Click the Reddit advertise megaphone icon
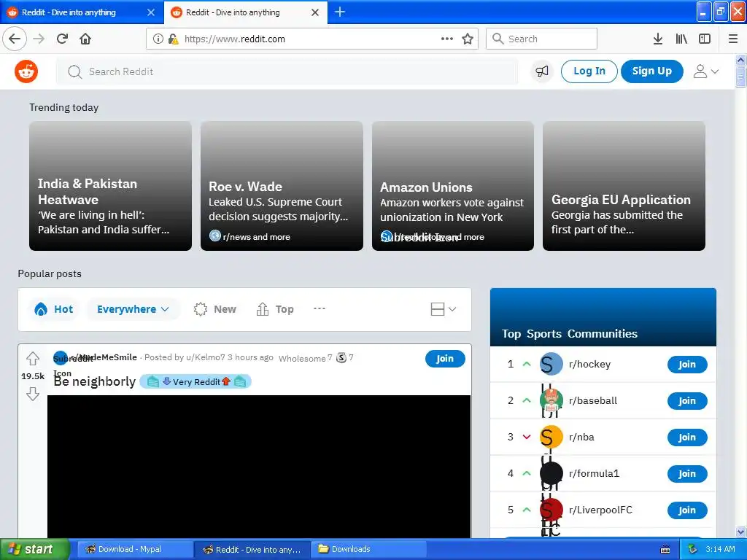The height and width of the screenshot is (560, 747). pyautogui.click(x=542, y=71)
